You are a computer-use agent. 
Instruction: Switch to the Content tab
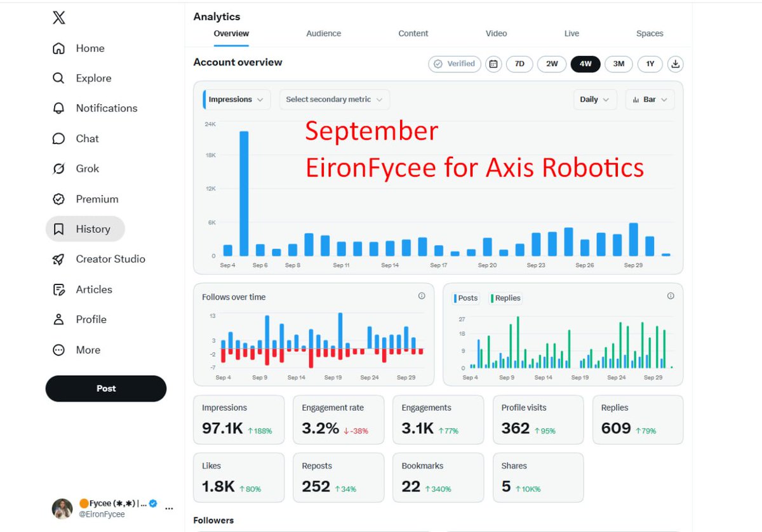coord(413,34)
